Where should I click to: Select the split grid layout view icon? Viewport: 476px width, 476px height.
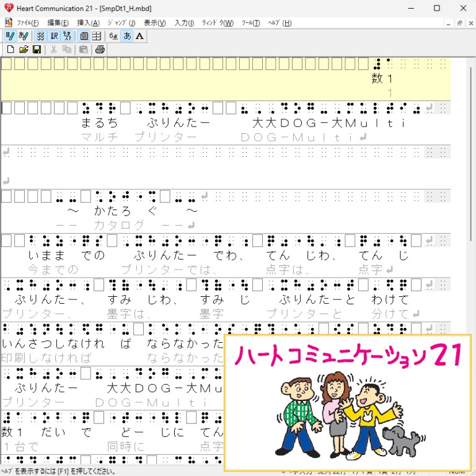point(97,36)
